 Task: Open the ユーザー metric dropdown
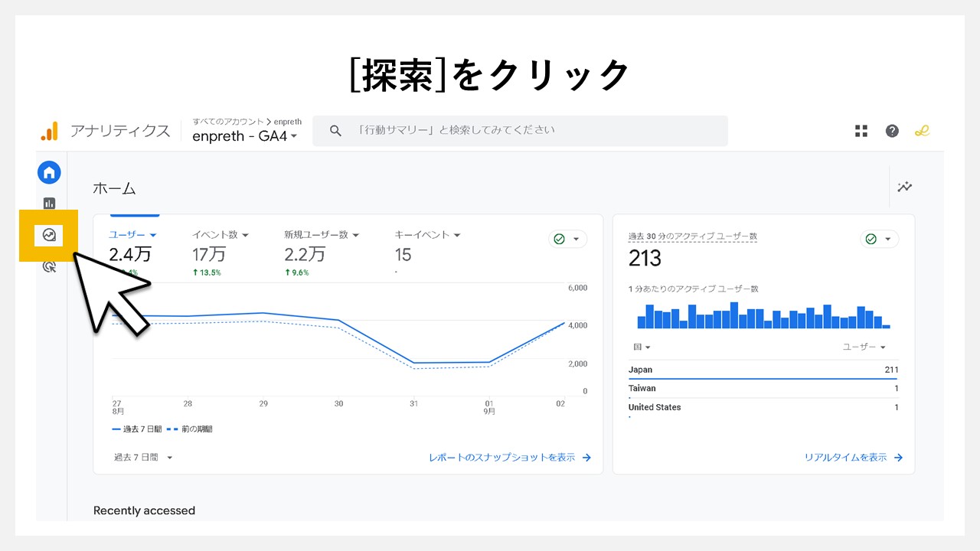[131, 235]
